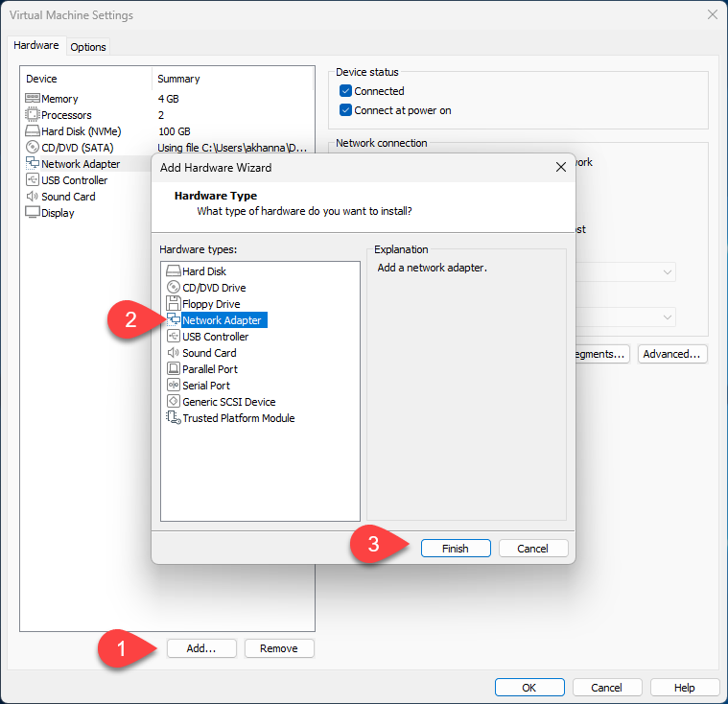Select 'CD/DVD (SATA)' label in device list

point(78,148)
